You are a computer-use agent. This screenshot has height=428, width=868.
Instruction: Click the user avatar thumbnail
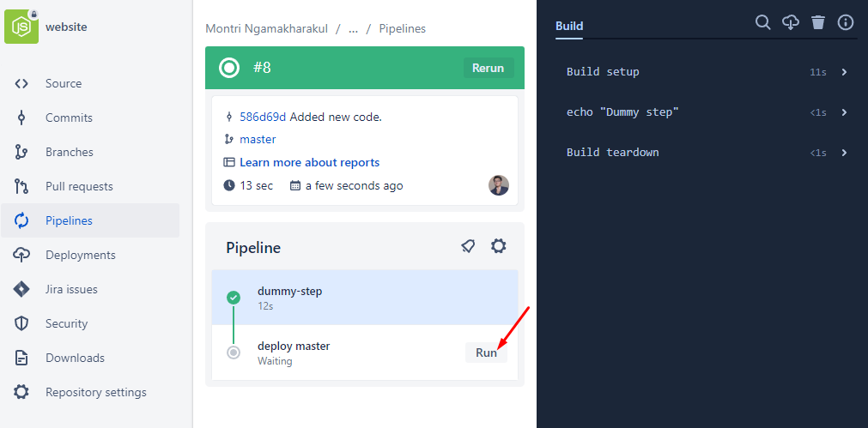498,185
